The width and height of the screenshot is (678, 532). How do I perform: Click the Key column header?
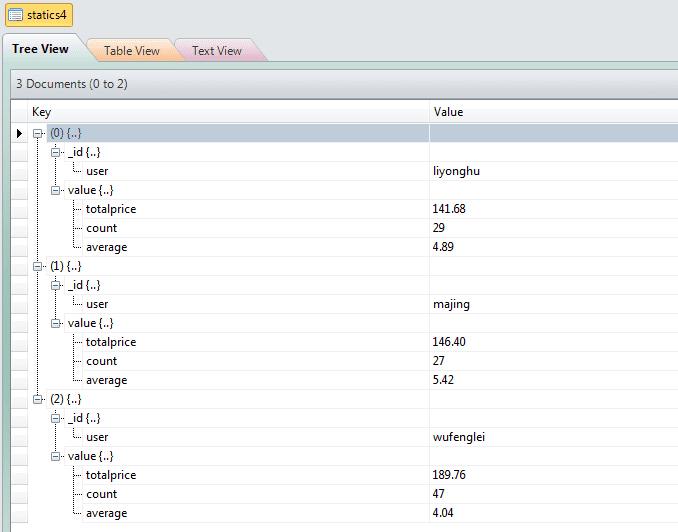pos(228,112)
